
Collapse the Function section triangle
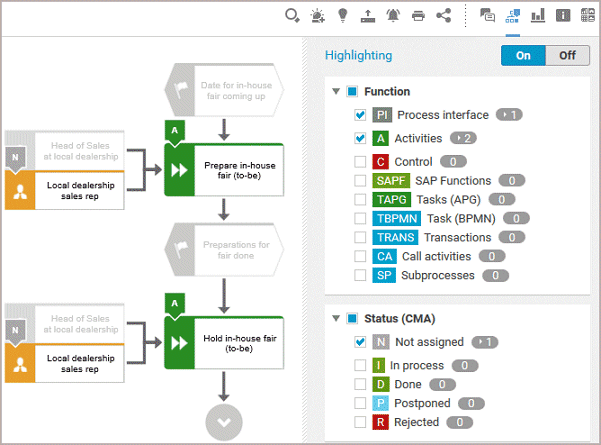(x=336, y=91)
